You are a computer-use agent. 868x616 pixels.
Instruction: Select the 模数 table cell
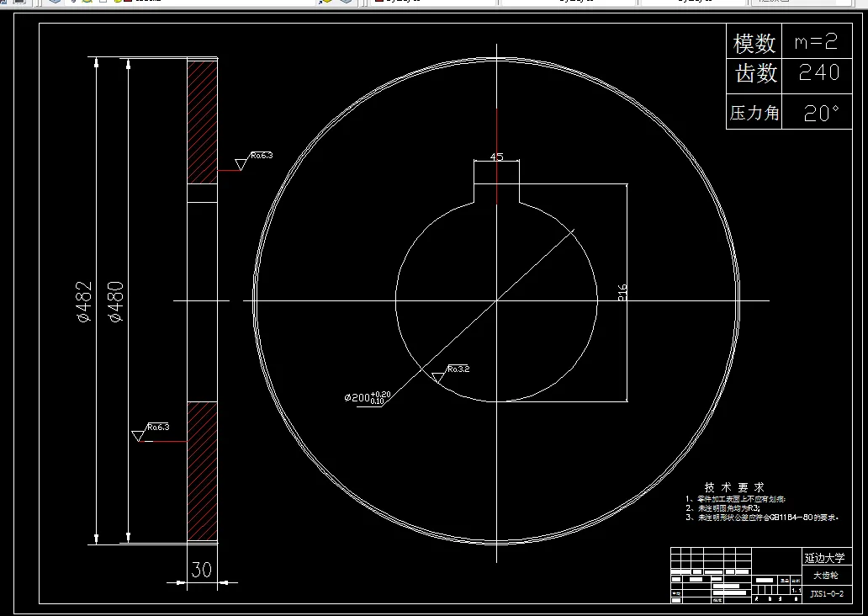[754, 41]
